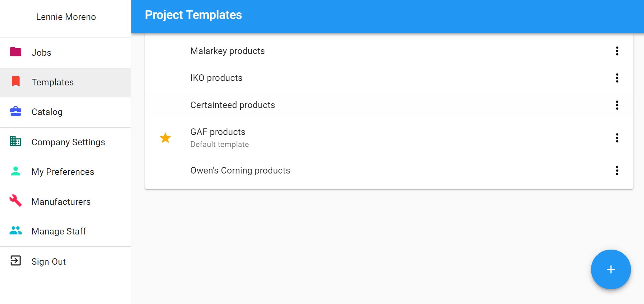Click the Lennie Moreno user name
The image size is (644, 304).
66,17
